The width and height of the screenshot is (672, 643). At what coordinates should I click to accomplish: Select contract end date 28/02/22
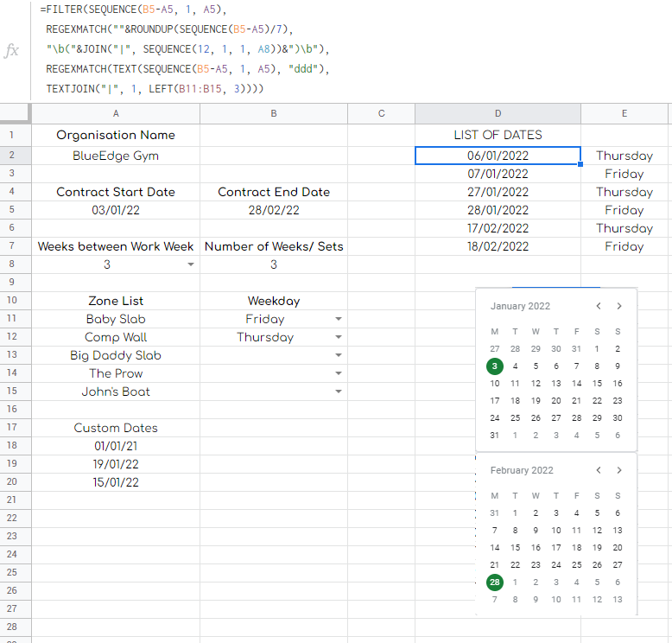tap(274, 210)
